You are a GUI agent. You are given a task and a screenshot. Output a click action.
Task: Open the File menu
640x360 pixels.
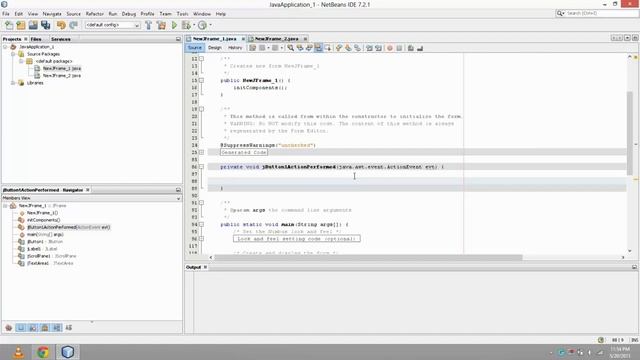(6, 14)
